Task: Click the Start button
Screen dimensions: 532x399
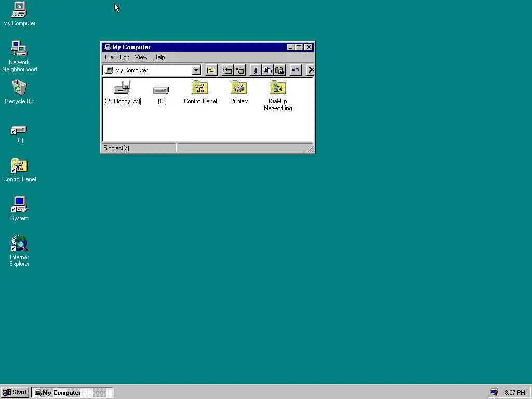Action: coord(15,392)
